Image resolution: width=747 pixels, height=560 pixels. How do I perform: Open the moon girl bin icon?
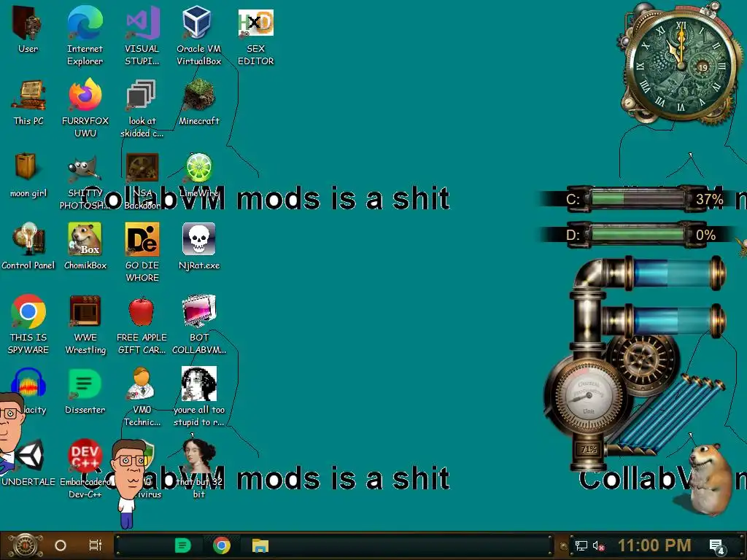[28, 174]
